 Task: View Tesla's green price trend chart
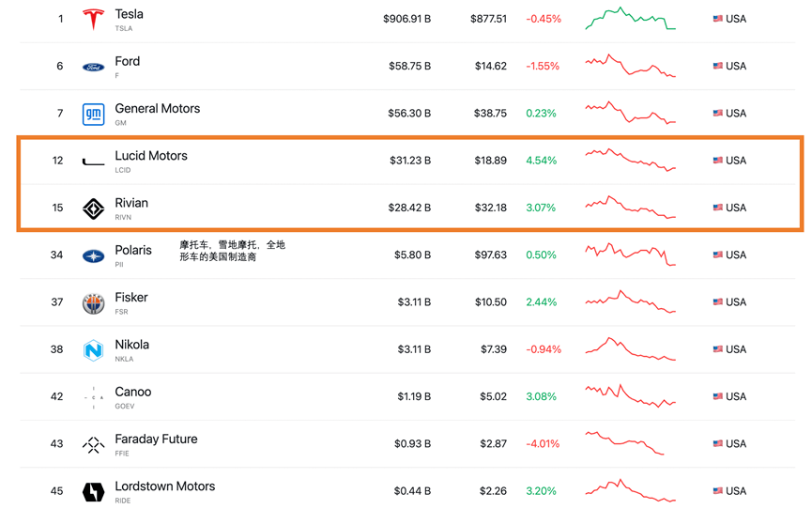[x=630, y=19]
